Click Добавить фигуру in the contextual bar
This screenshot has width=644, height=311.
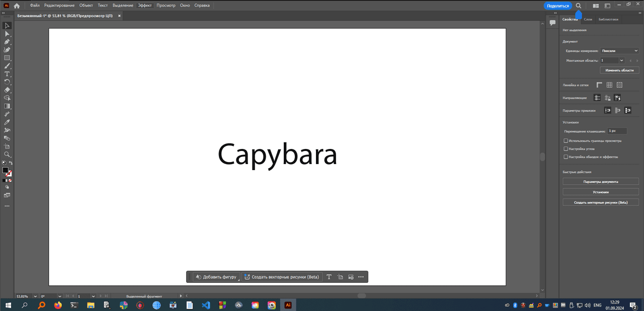tap(216, 277)
